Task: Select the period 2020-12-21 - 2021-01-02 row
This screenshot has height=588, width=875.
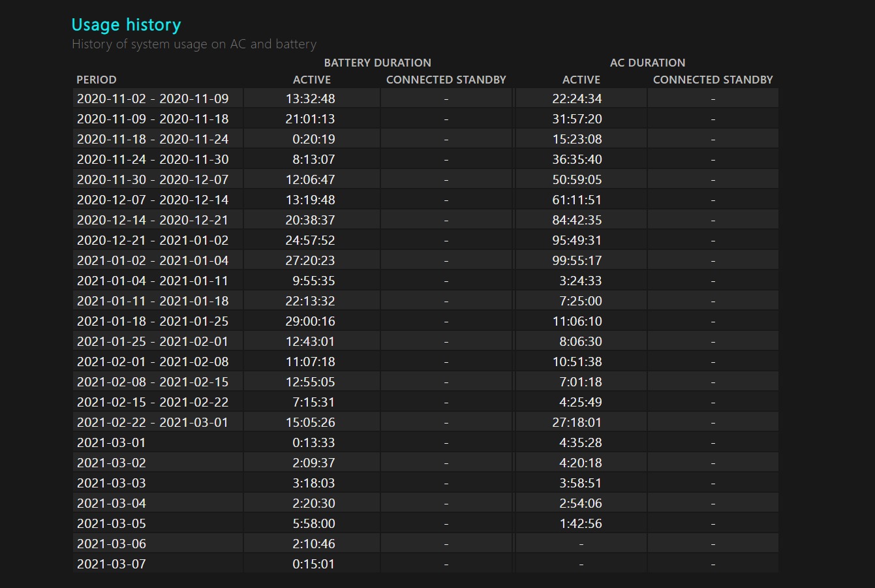Action: [153, 240]
